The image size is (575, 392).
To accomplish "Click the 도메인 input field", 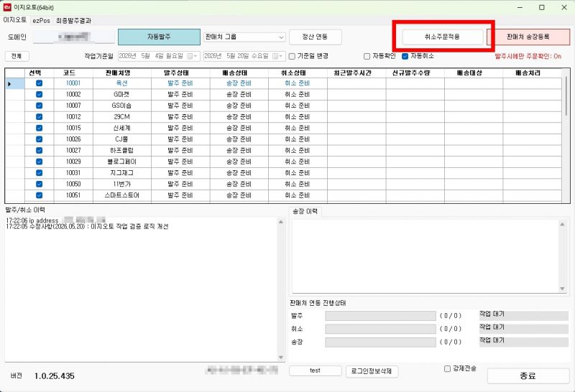I will (x=74, y=37).
